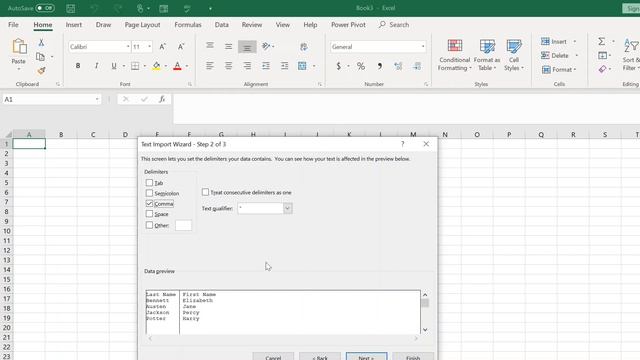The image size is (640, 360).
Task: Apply Comma Style format
Action: coord(380,66)
